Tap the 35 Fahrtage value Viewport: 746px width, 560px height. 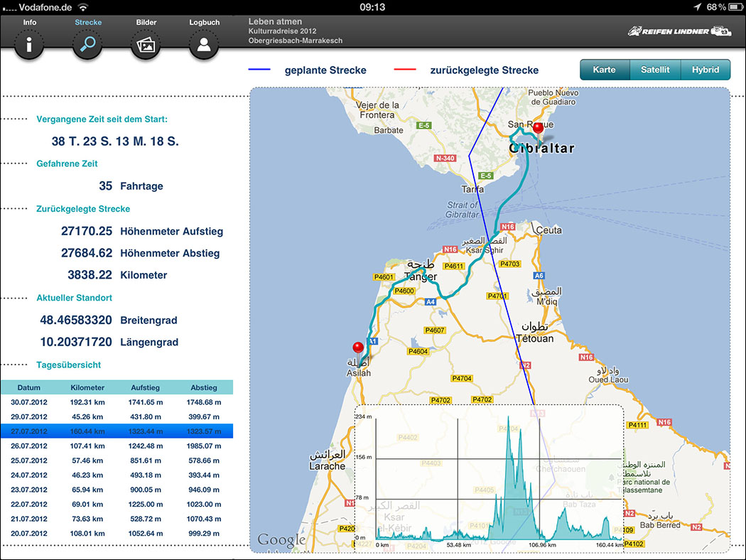(106, 186)
